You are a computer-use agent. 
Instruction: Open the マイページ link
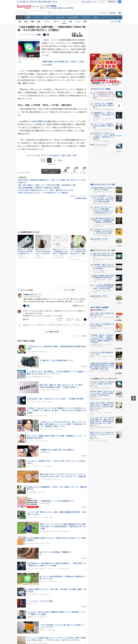(103, 13)
